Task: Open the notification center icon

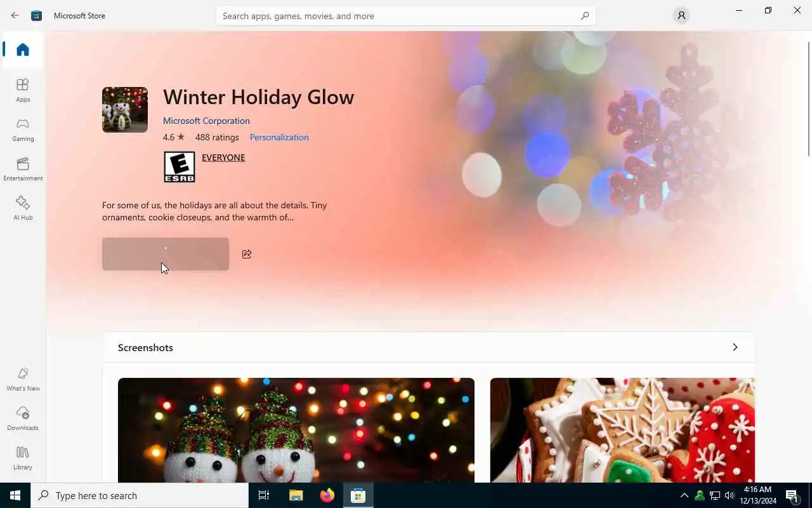Action: tap(792, 495)
